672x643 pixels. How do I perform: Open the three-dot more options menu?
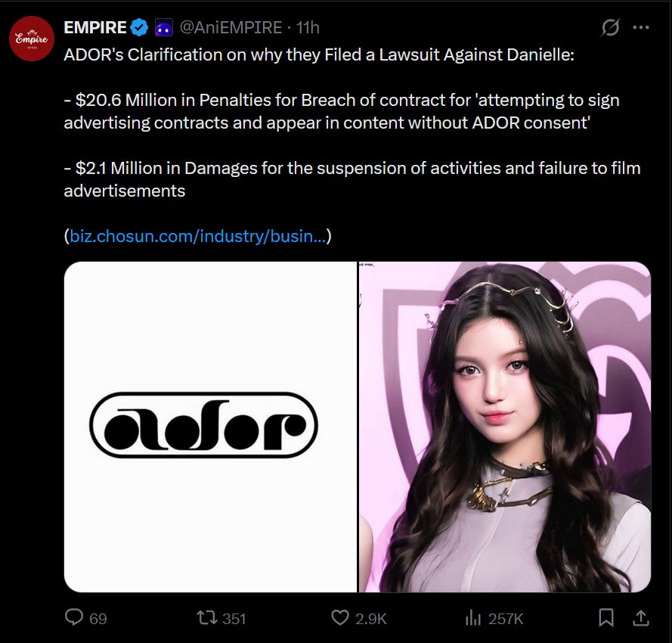pyautogui.click(x=641, y=27)
